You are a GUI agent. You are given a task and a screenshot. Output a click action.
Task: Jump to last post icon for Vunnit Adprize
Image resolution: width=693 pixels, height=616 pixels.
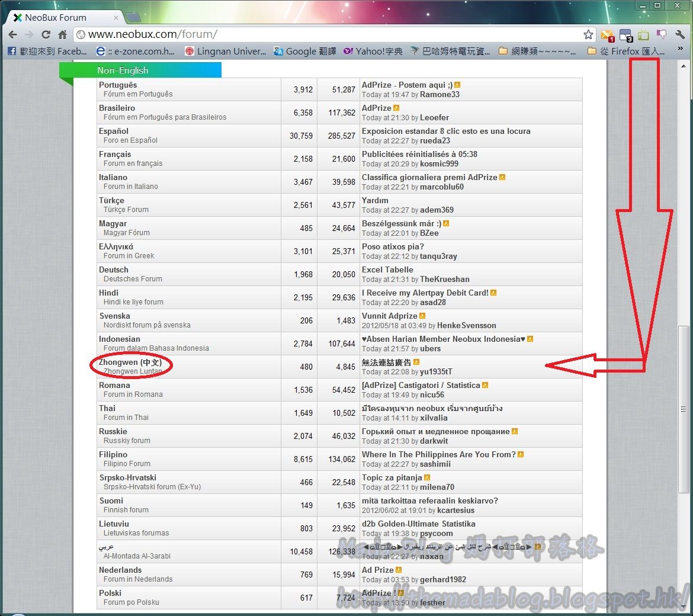pyautogui.click(x=422, y=316)
